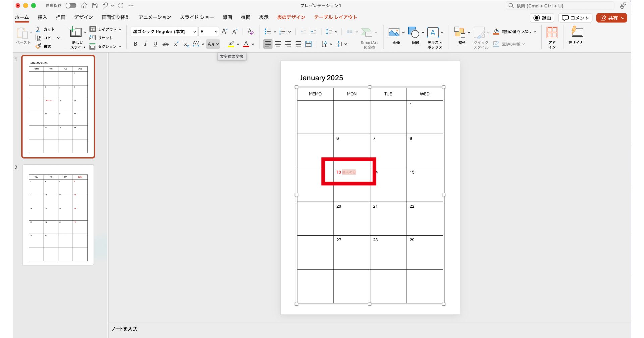Toggle center text alignment
644x338 pixels.
coord(278,44)
